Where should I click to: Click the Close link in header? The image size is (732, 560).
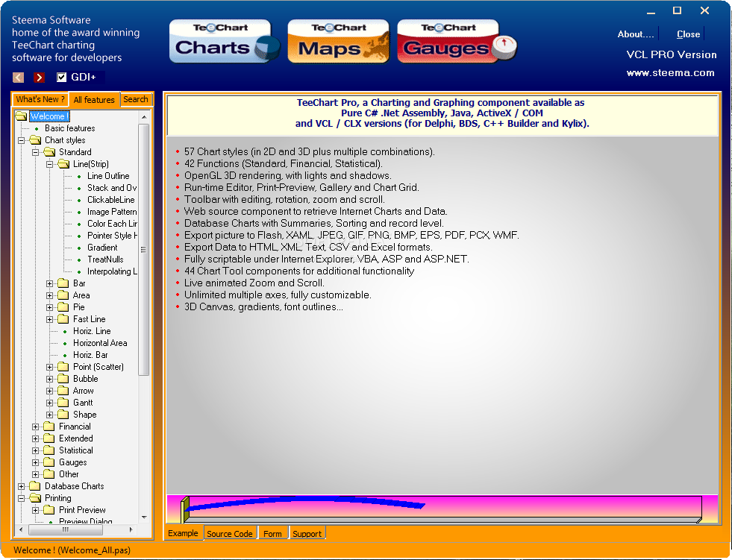pos(689,34)
